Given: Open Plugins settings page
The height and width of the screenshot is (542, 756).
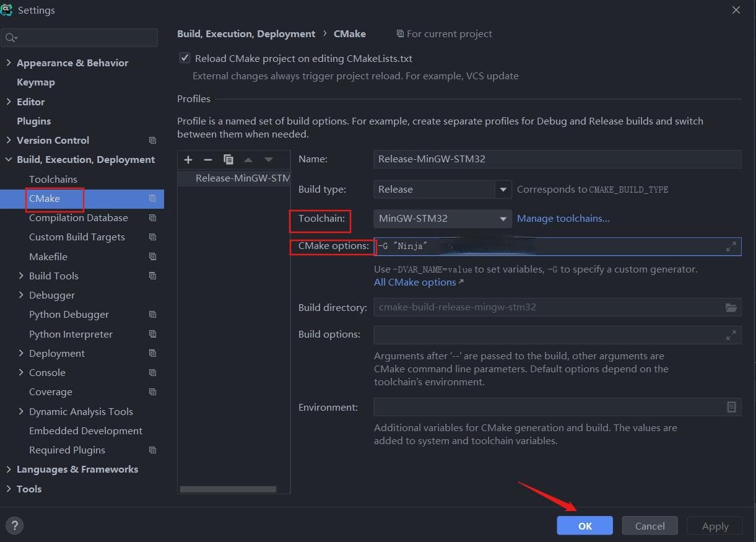Looking at the screenshot, I should pyautogui.click(x=33, y=121).
